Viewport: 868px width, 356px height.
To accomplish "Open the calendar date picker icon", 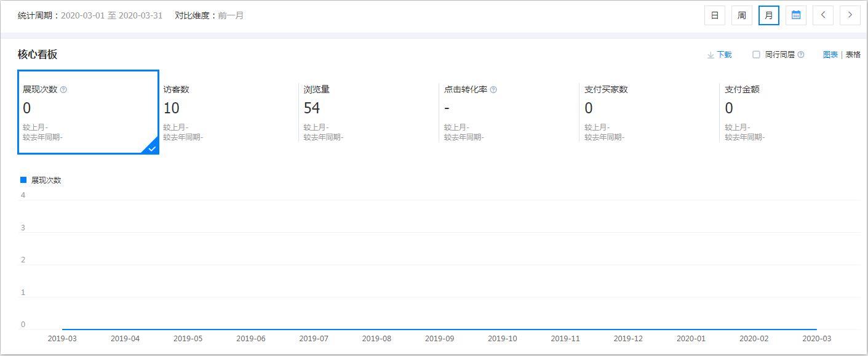I will click(x=796, y=15).
